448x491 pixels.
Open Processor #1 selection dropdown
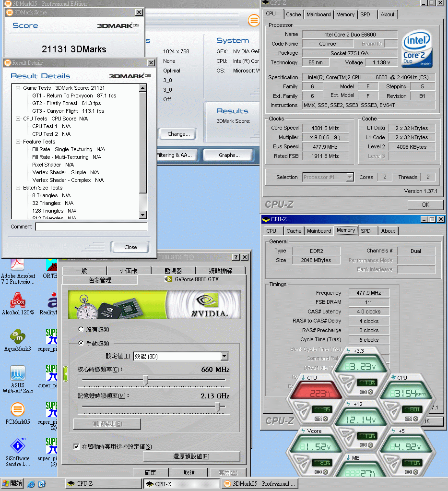click(350, 177)
